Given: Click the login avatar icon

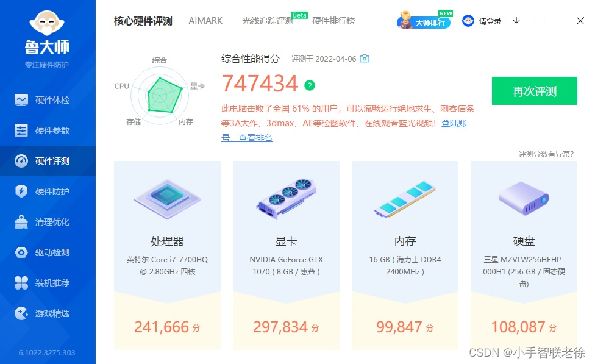Looking at the screenshot, I should [x=468, y=21].
